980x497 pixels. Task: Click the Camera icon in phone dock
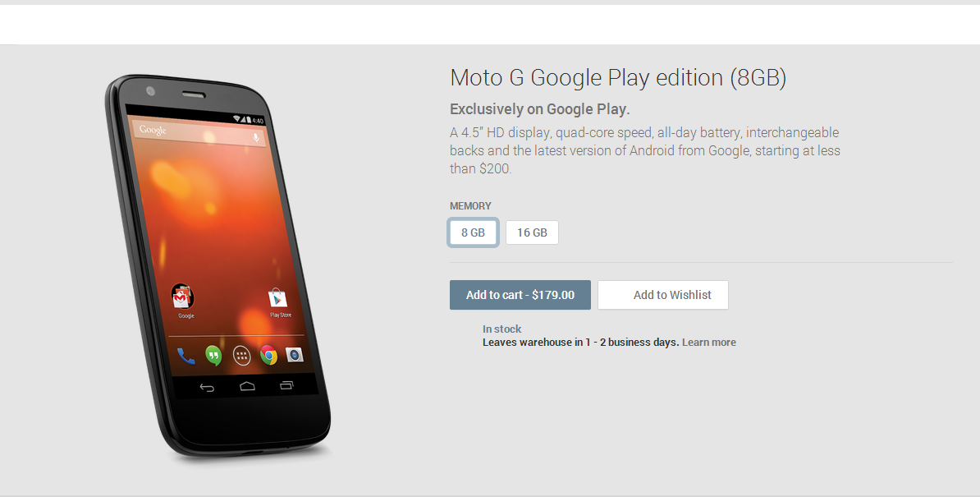pyautogui.click(x=295, y=355)
